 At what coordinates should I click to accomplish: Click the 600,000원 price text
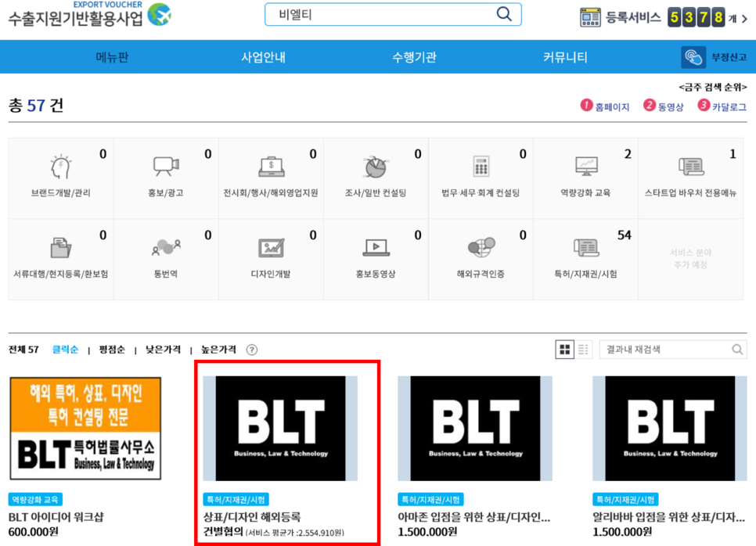click(x=34, y=532)
